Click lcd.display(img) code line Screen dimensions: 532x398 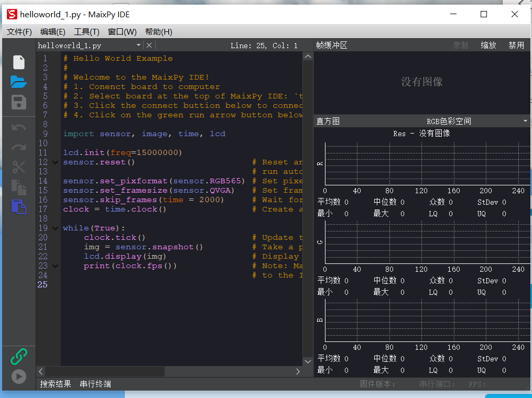pos(125,257)
